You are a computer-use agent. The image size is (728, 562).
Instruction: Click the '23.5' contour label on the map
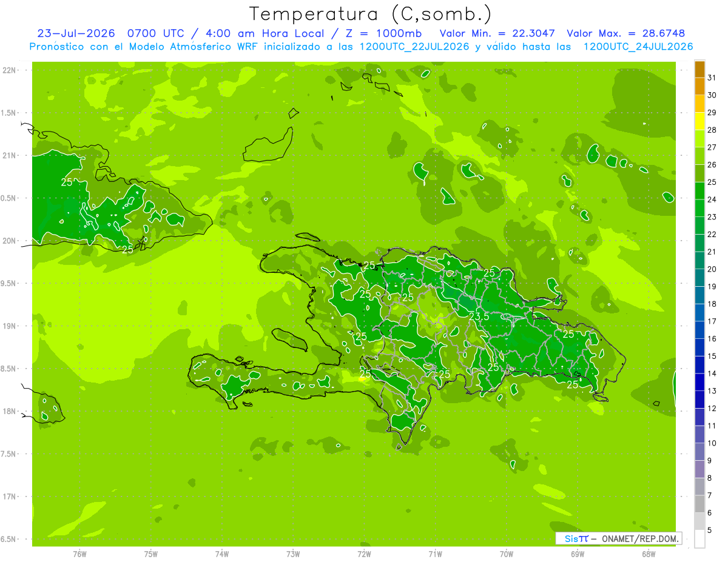pos(479,316)
